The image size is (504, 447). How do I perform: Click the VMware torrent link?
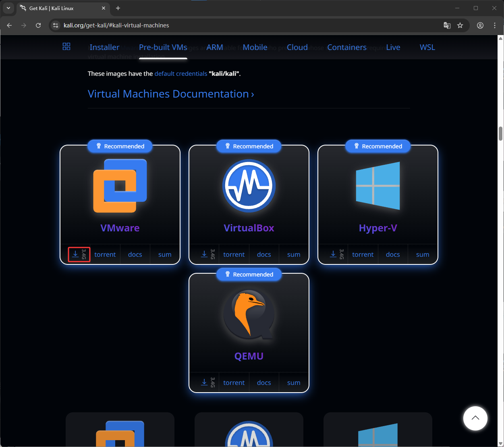105,254
